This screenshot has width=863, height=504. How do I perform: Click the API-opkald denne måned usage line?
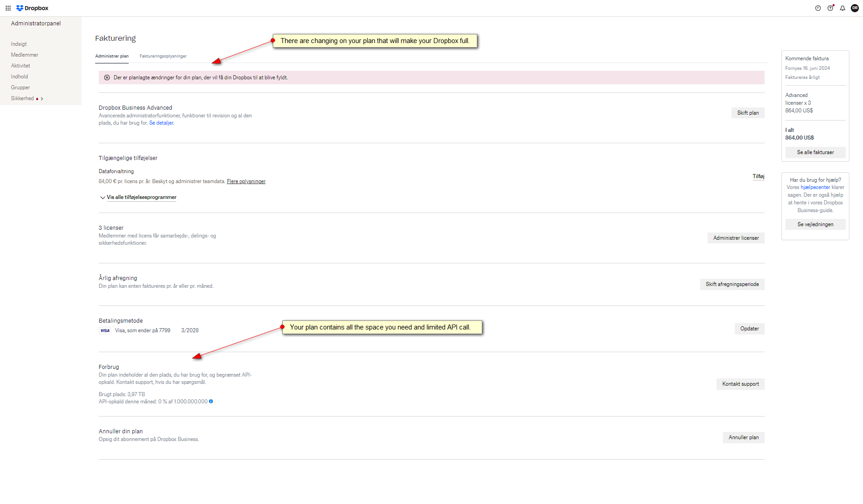pyautogui.click(x=153, y=402)
